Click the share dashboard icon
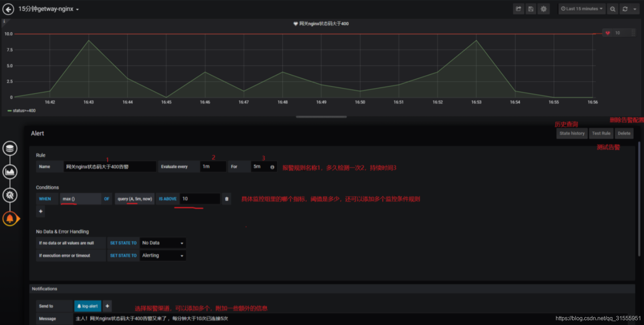This screenshot has width=644, height=325. click(518, 9)
